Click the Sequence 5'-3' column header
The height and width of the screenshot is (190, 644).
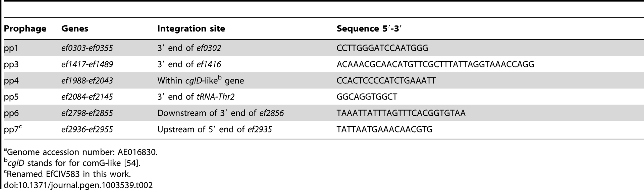click(x=369, y=29)
